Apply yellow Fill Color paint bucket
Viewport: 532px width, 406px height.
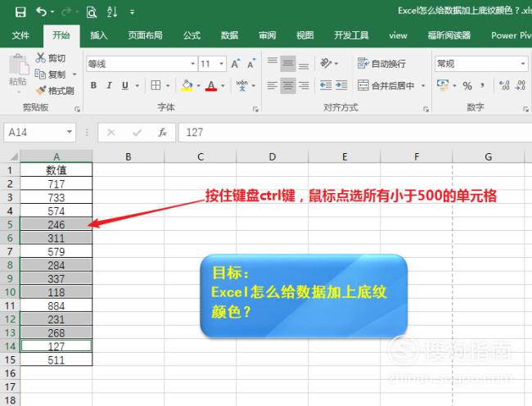[x=187, y=85]
